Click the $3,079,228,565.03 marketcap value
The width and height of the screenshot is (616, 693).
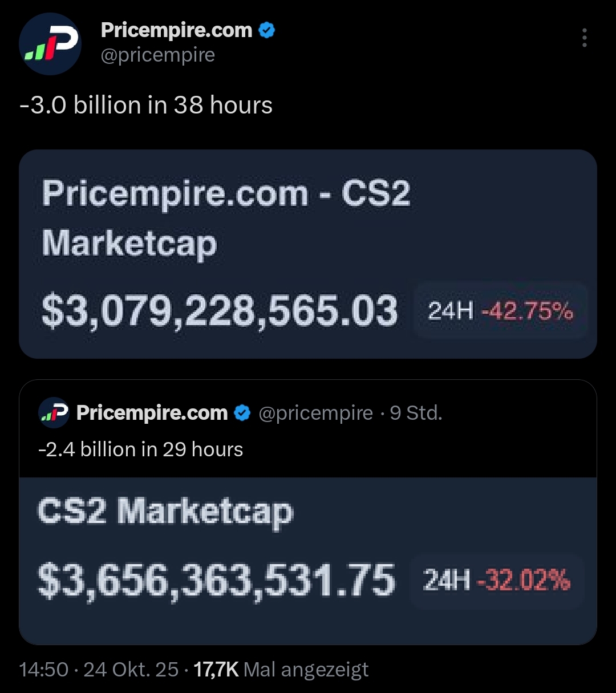click(x=220, y=311)
